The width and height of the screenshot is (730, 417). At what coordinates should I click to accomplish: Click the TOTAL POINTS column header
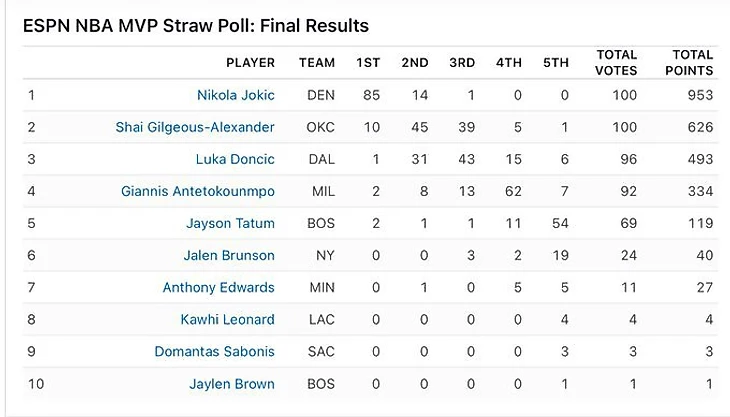pos(689,62)
